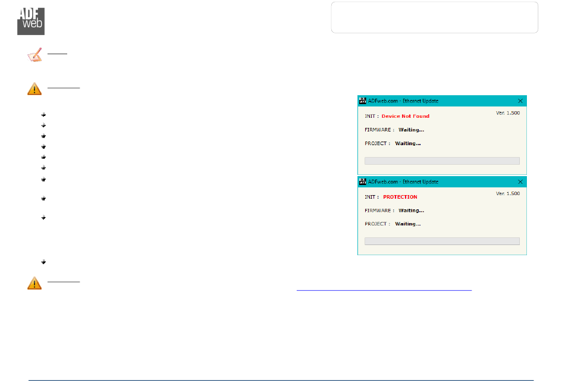Click the warning triangle beside the blue hyperlink
Image resolution: width=565 pixels, height=392 pixels.
tap(34, 284)
